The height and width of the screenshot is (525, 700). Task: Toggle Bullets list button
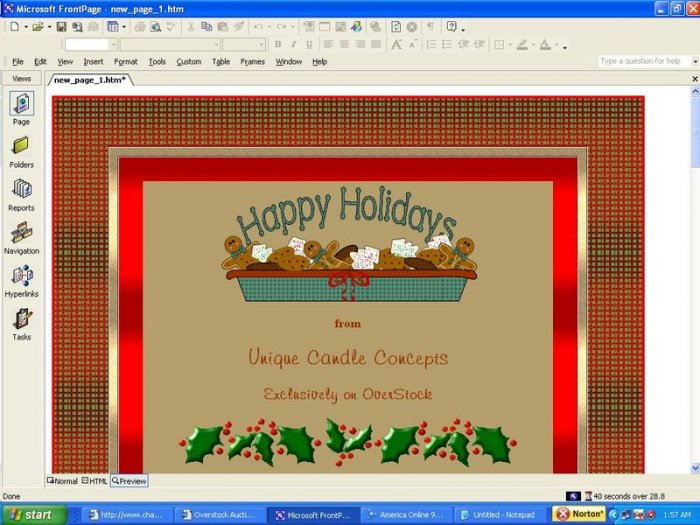coord(447,44)
